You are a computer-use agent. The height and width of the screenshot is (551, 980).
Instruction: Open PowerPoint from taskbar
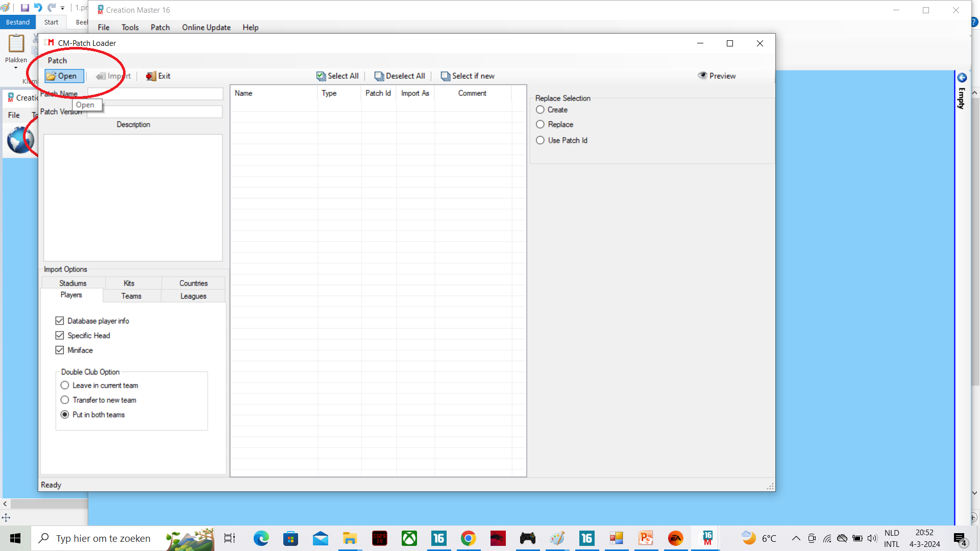click(646, 538)
